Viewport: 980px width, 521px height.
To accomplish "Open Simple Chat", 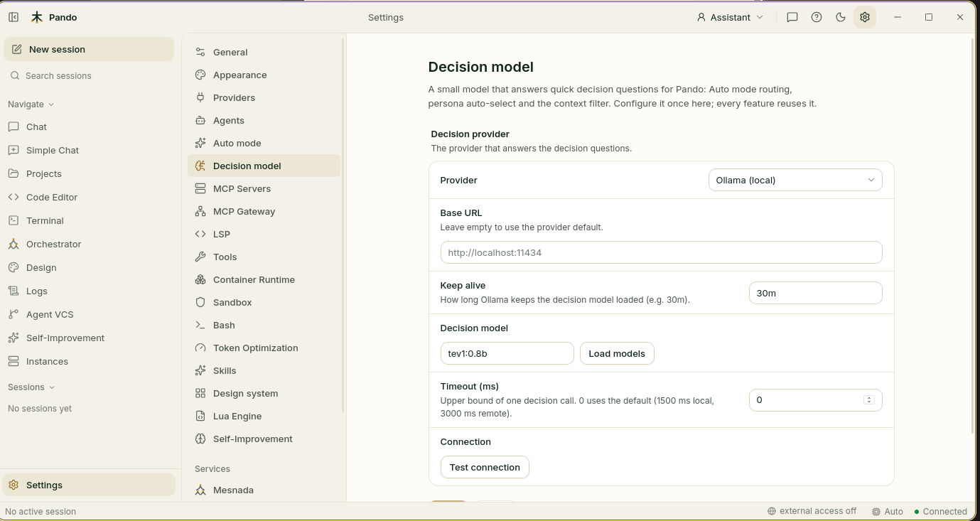I will [89, 150].
